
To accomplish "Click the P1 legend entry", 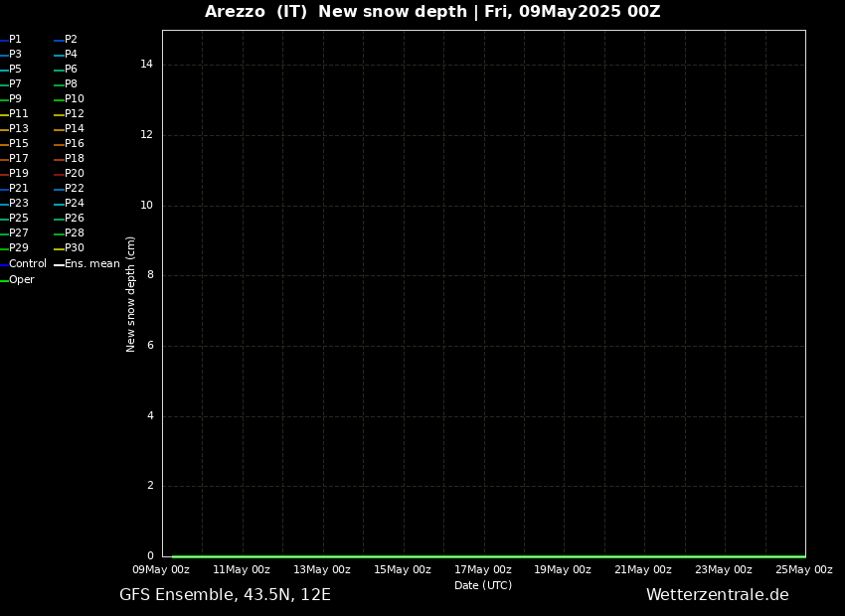I will tap(15, 40).
